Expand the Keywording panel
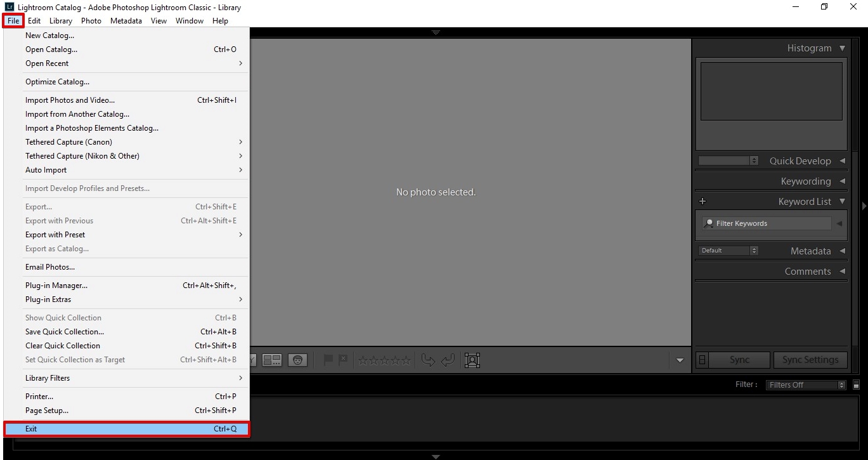 pyautogui.click(x=842, y=181)
